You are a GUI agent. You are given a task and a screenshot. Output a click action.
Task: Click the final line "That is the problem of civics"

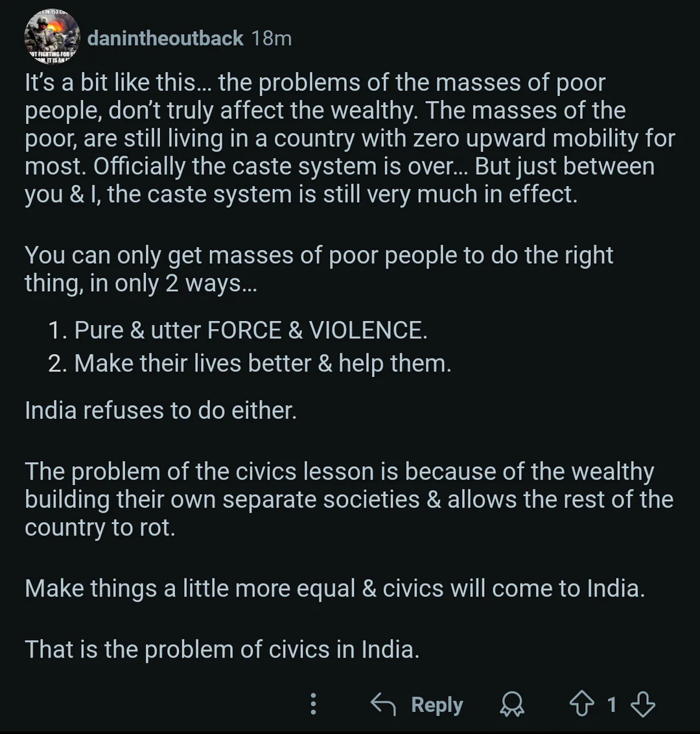point(222,649)
